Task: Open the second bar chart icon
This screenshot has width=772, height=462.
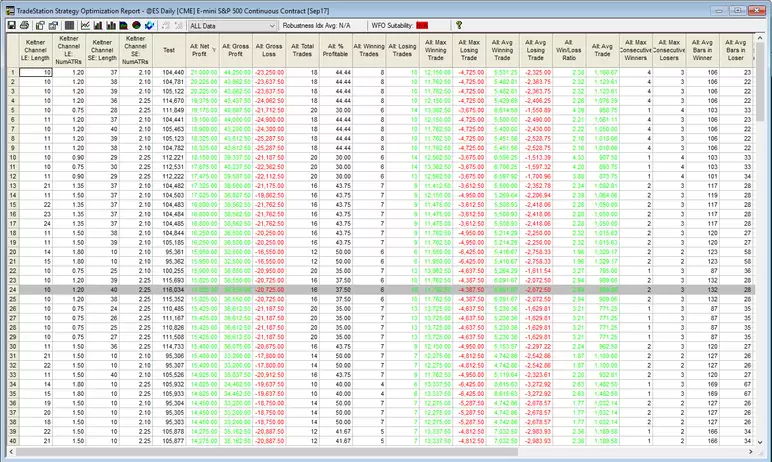Action: point(111,25)
